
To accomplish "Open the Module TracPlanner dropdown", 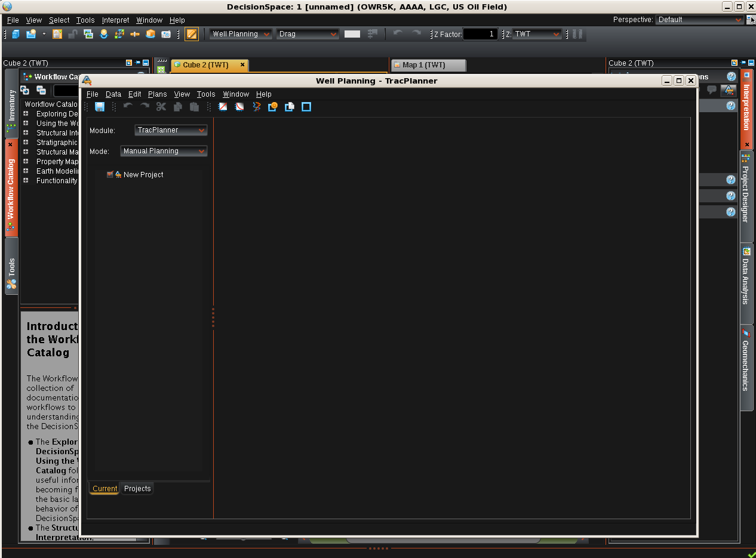I will pyautogui.click(x=171, y=130).
